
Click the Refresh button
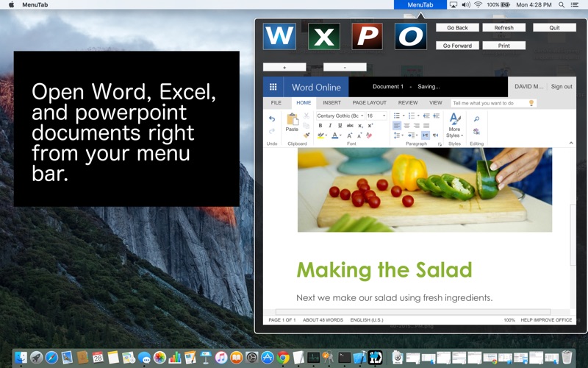click(504, 27)
